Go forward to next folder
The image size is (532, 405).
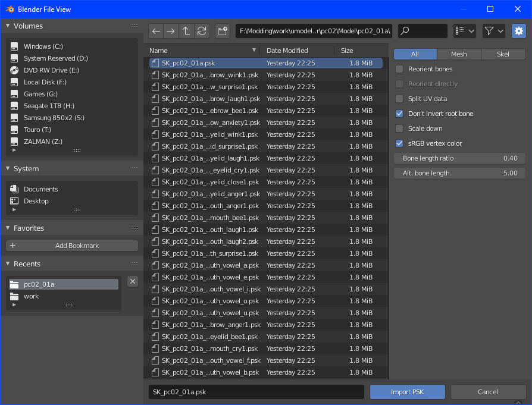(171, 31)
